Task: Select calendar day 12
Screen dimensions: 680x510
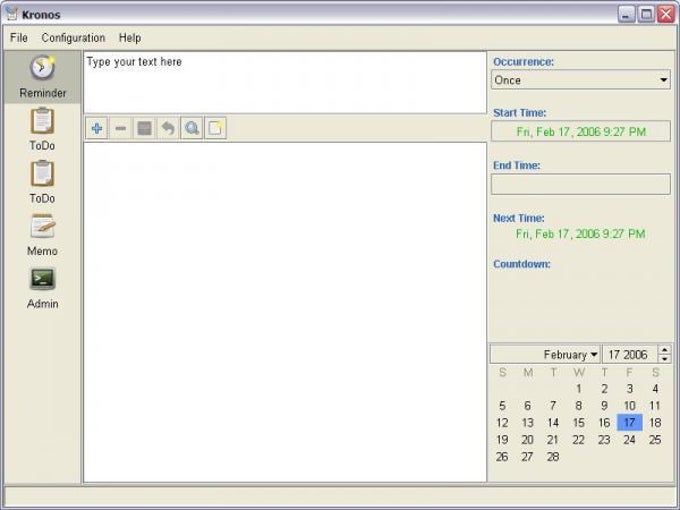Action: [502, 422]
